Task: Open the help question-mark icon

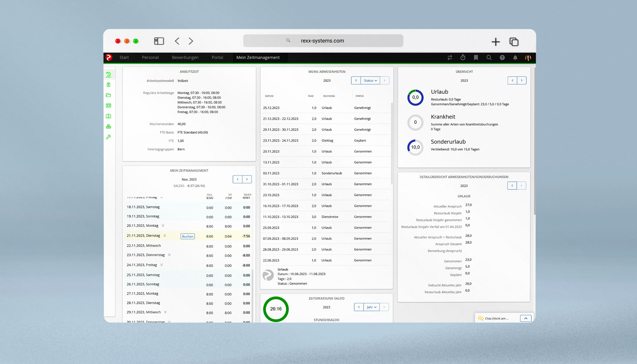Action: [502, 57]
